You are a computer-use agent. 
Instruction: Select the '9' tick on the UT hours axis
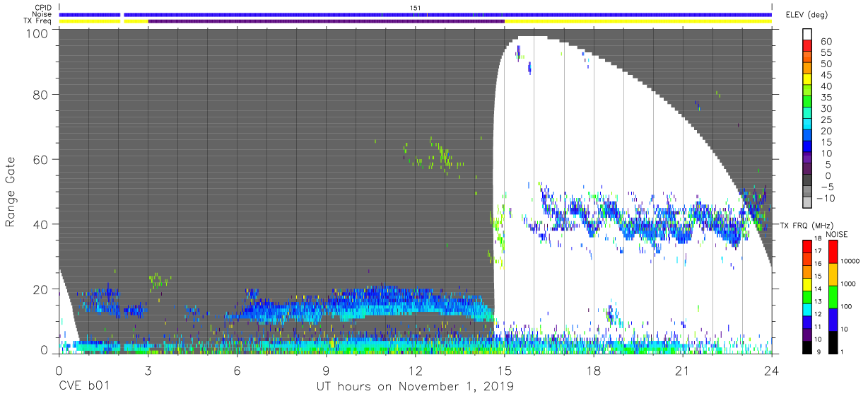click(x=326, y=369)
